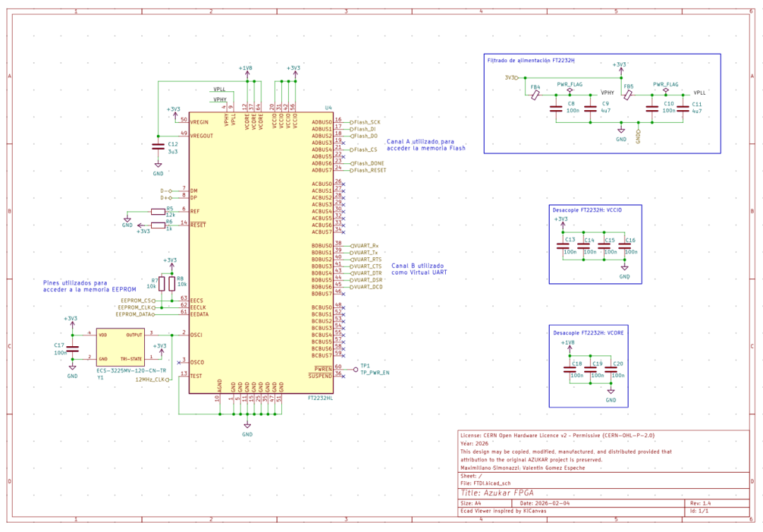Click the TP_PWR_EN label
The height and width of the screenshot is (532, 763).
[x=374, y=373]
